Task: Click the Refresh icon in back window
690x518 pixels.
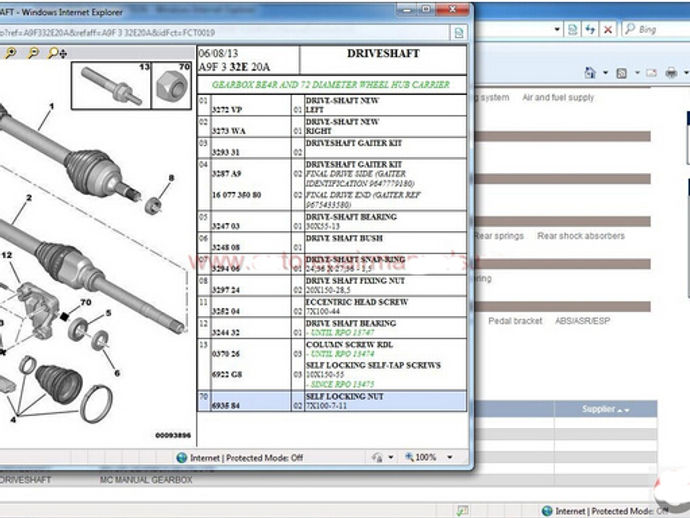Action: (590, 29)
